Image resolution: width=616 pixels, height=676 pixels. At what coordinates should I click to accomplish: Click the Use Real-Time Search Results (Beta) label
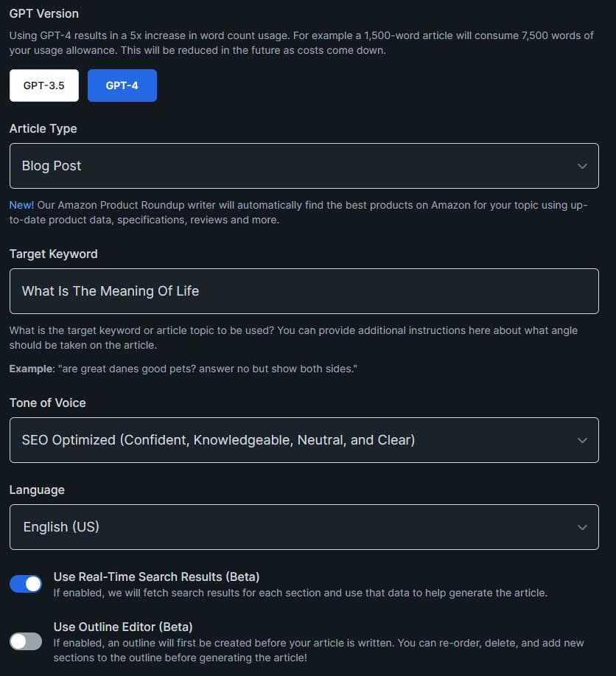[156, 576]
